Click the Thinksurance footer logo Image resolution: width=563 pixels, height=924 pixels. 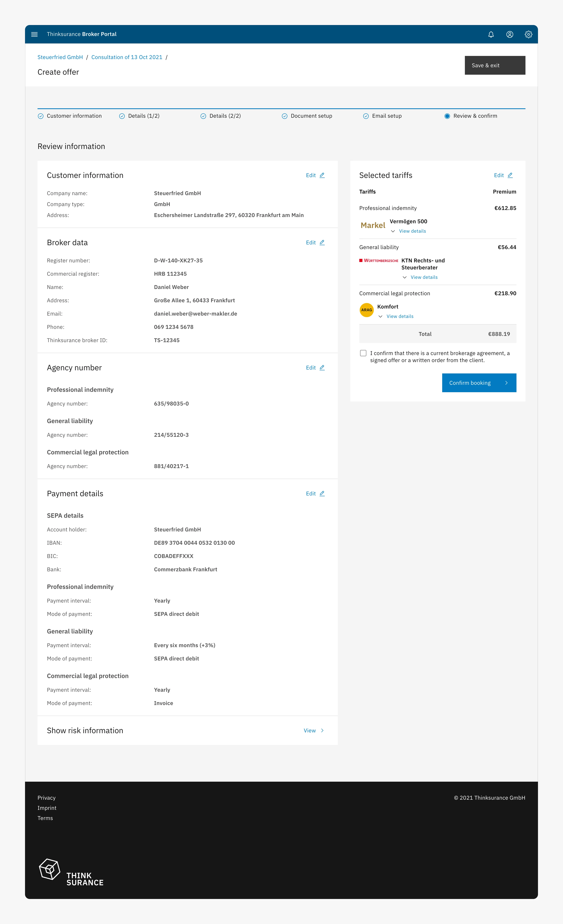click(71, 873)
